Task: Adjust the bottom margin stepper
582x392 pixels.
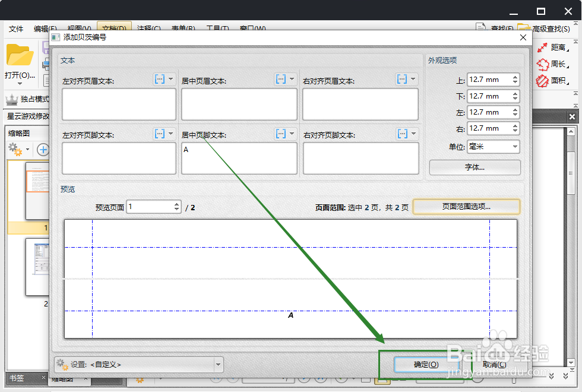Action: click(515, 96)
